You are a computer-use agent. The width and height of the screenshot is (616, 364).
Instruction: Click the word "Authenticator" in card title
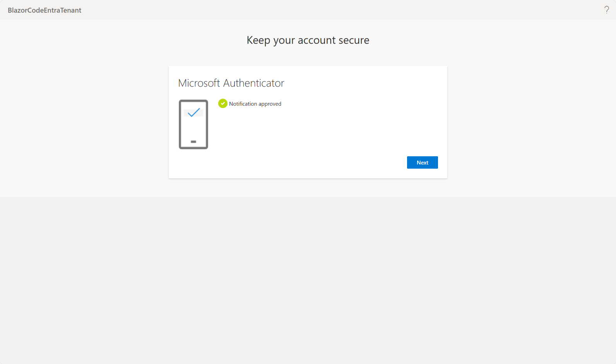[x=254, y=83]
